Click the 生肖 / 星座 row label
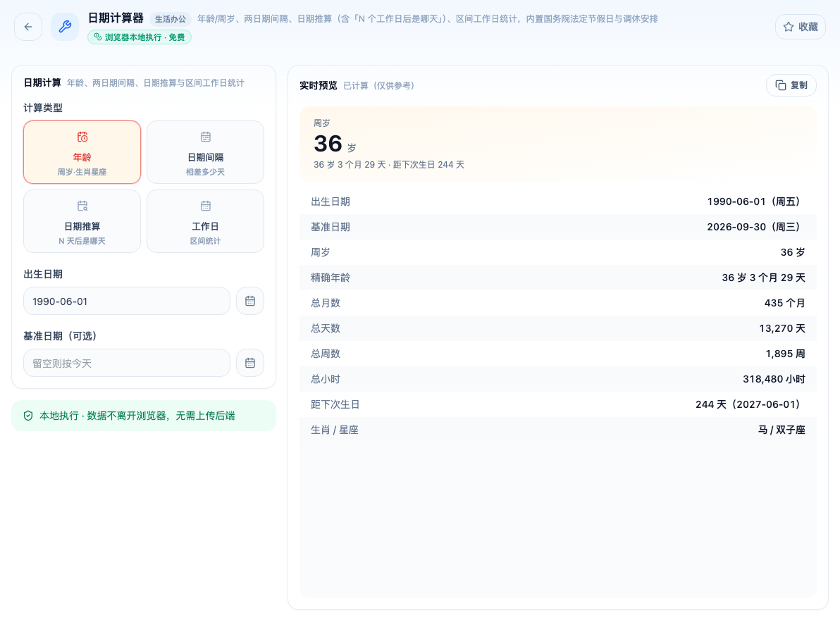 335,430
